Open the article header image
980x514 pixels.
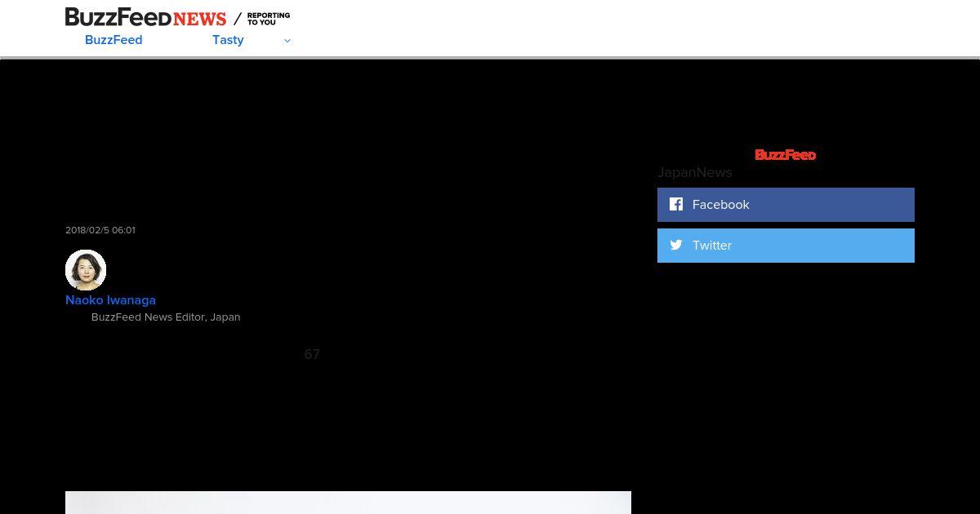tap(348, 503)
